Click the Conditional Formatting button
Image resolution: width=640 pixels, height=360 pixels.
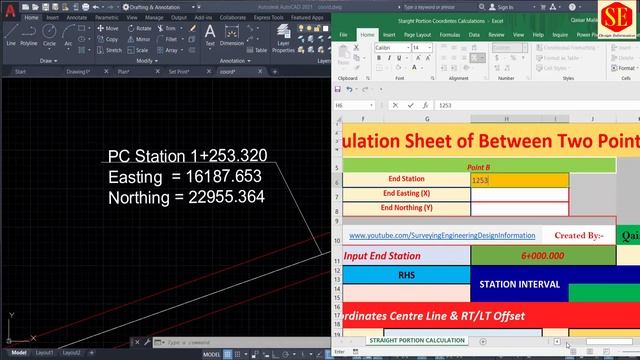[x=566, y=48]
